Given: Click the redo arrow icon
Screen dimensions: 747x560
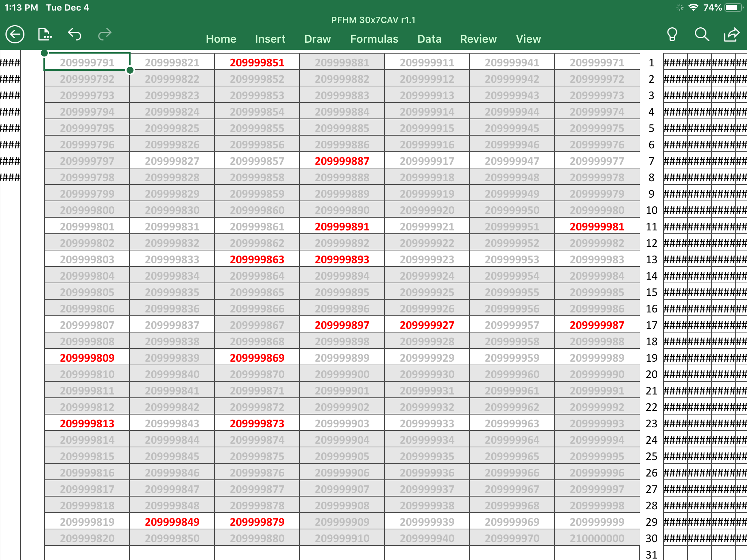Looking at the screenshot, I should [105, 34].
